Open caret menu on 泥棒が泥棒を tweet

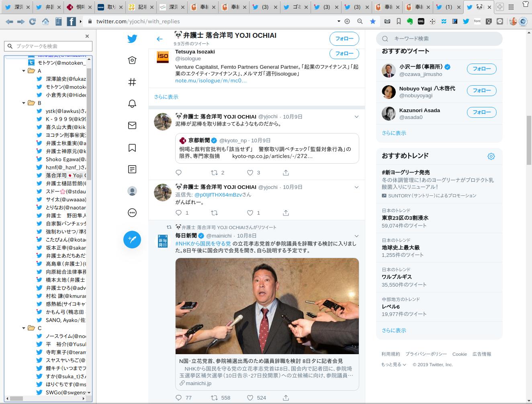coord(356,117)
